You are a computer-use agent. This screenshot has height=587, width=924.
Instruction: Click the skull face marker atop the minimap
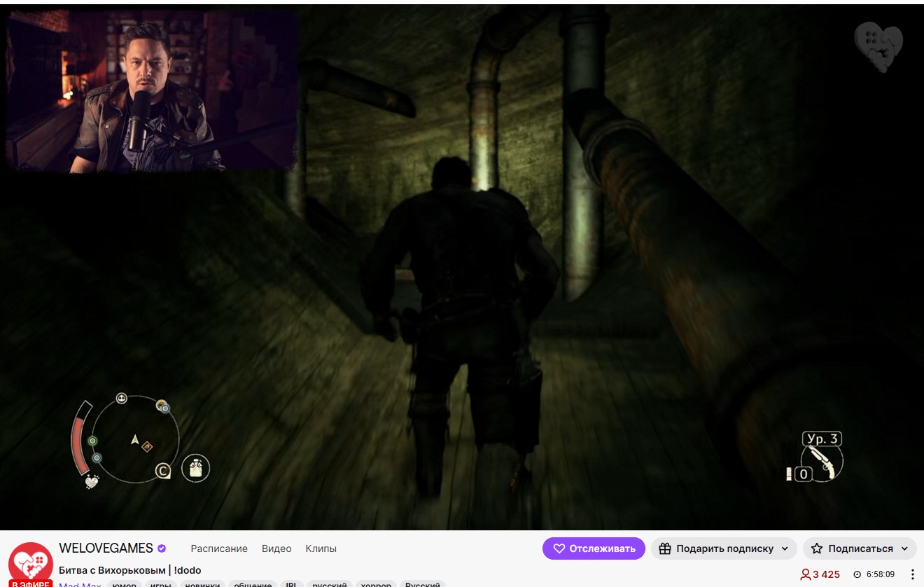(x=122, y=398)
